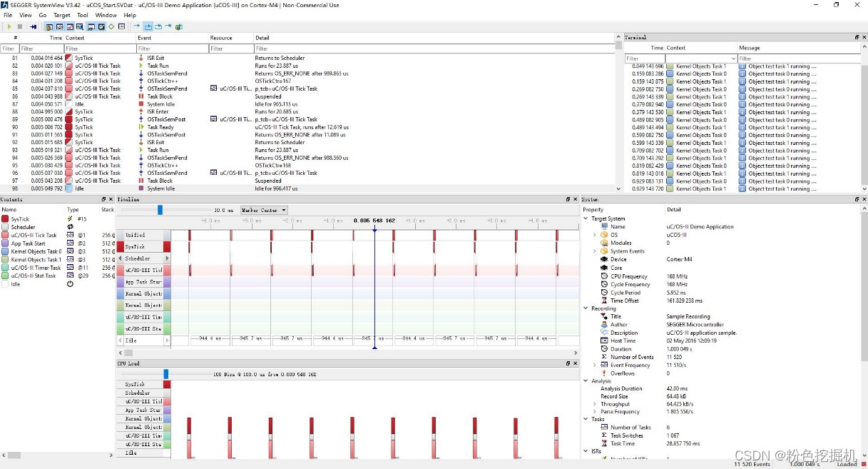Click the Context filter field in events list
This screenshot has height=469, width=868.
[x=100, y=49]
